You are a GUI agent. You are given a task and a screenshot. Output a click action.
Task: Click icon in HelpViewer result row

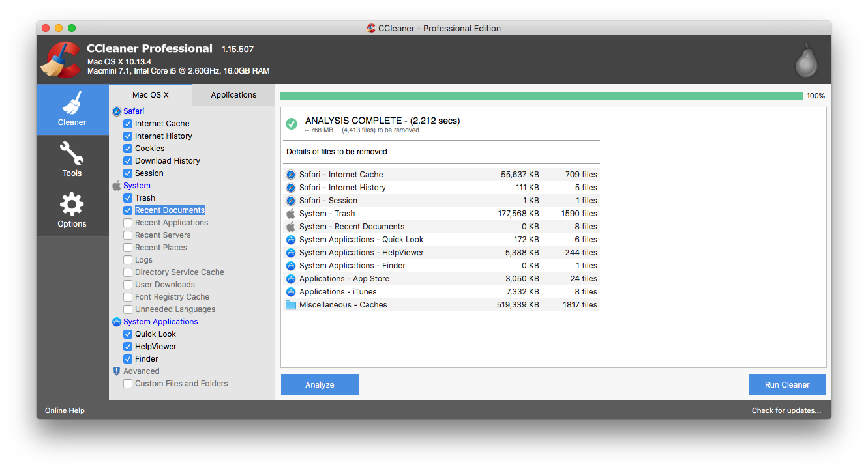[x=291, y=253]
